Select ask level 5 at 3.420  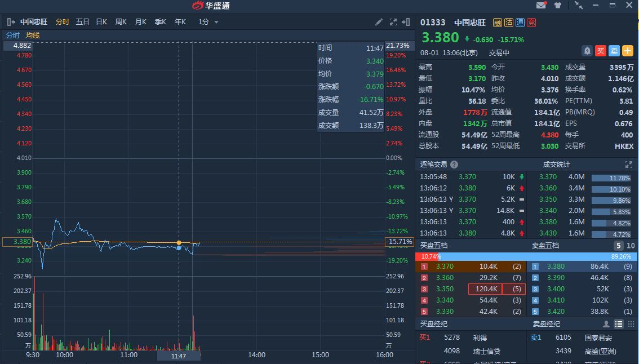pyautogui.click(x=582, y=312)
